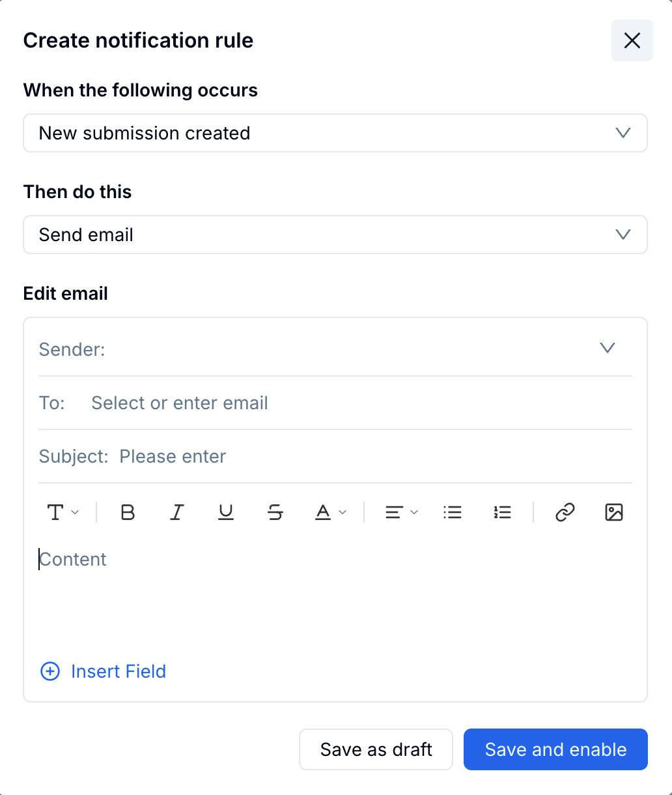This screenshot has width=672, height=795.
Task: Click Save and enable
Action: [555, 749]
